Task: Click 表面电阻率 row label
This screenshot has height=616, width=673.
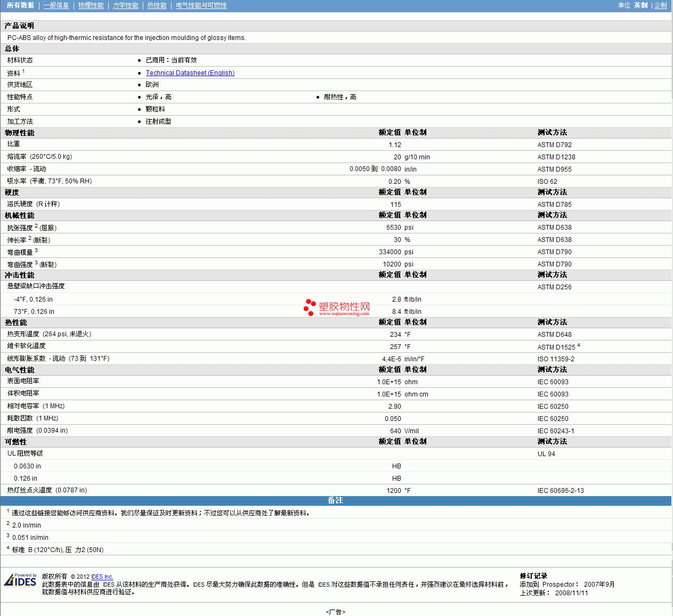Action: [23, 381]
